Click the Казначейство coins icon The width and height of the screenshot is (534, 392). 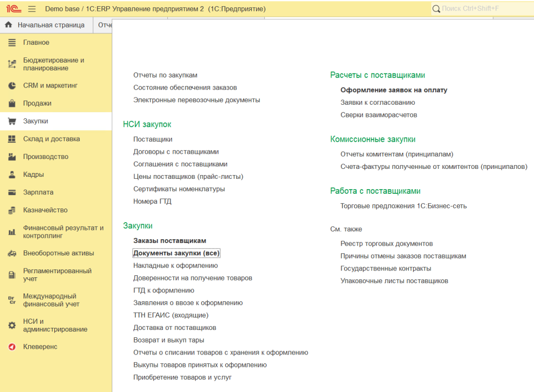coord(12,210)
